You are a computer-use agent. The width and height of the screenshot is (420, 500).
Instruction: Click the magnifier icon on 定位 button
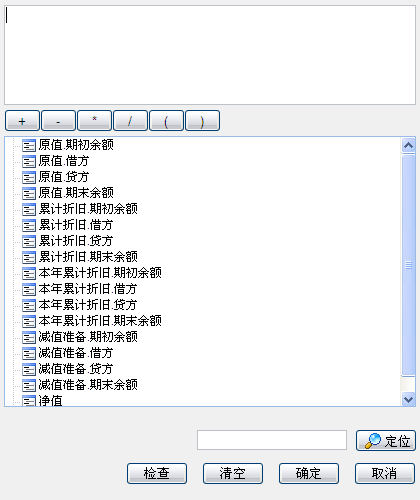point(373,441)
